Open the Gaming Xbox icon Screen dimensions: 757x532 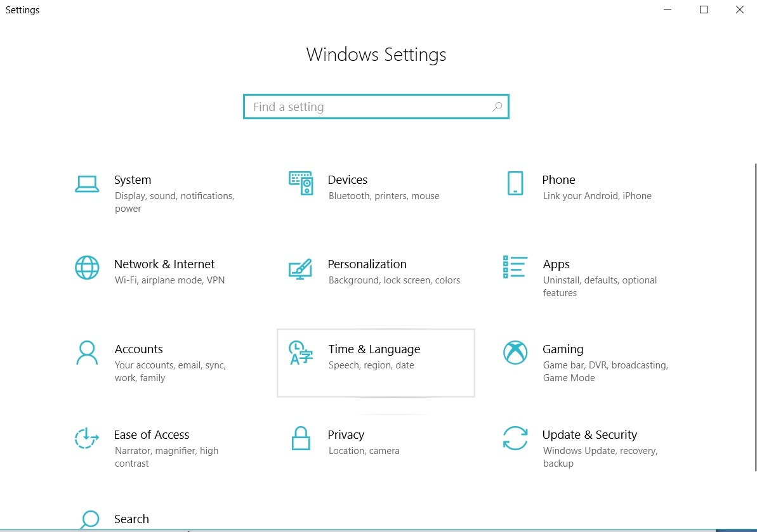[515, 353]
